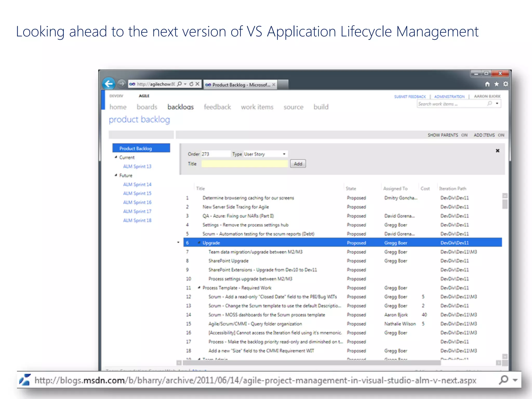Viewport: 532px width, 399px height.
Task: Open the favorites star icon
Action: click(496, 84)
